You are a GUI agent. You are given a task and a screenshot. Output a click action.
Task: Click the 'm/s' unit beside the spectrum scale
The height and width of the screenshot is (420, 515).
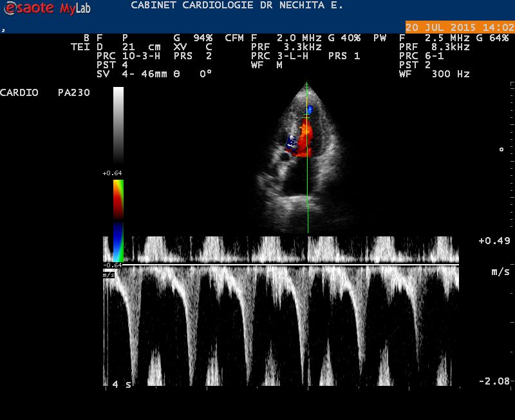coord(501,272)
